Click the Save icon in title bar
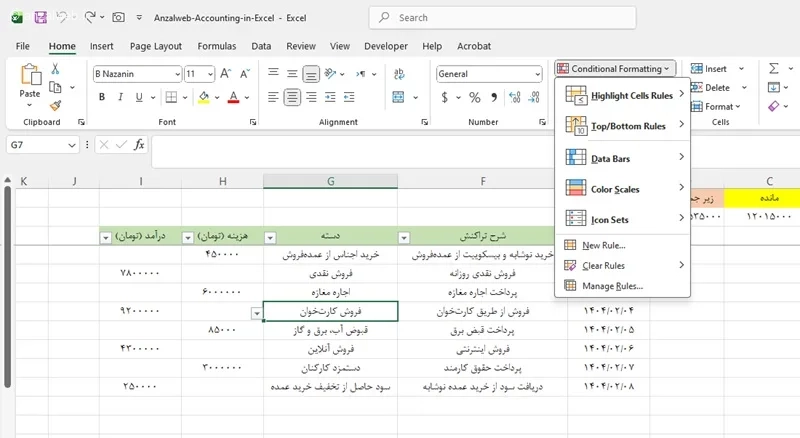This screenshot has width=800, height=438. 40,17
